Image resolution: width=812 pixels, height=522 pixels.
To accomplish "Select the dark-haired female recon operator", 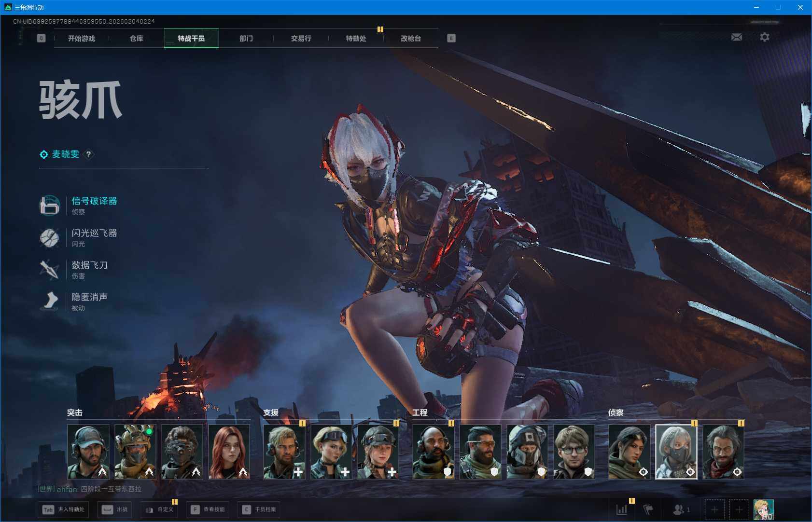I will tap(629, 452).
